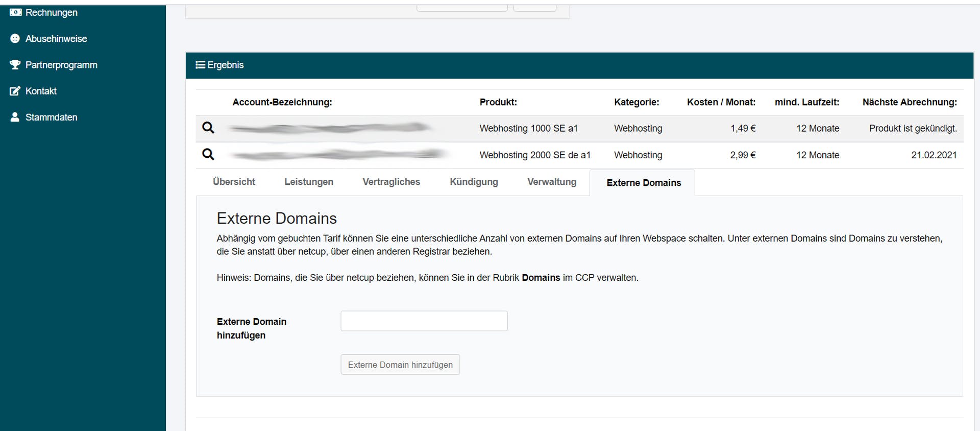Switch to the Leistungen tab
The width and height of the screenshot is (980, 431).
point(309,182)
